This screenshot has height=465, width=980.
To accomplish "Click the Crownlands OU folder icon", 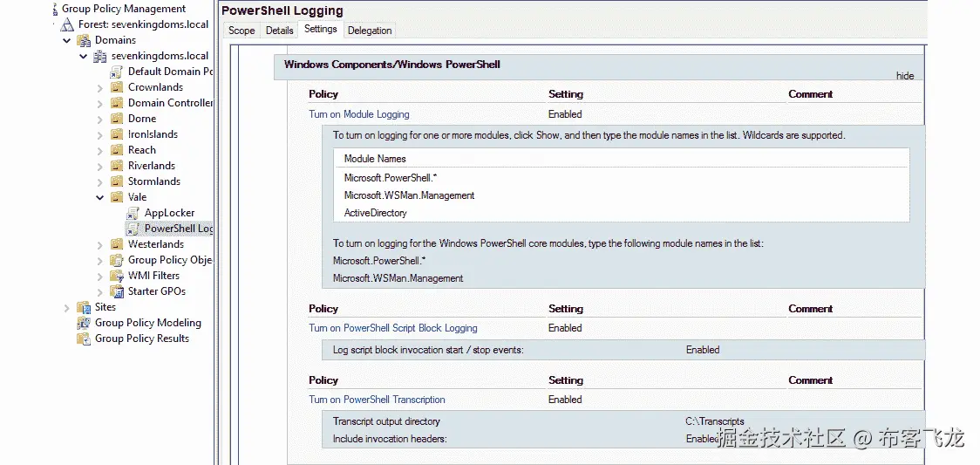I will 117,87.
